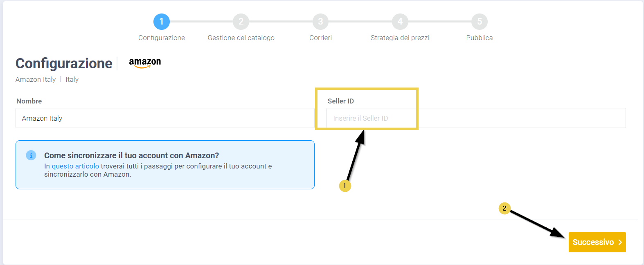Click the step 5 numbered circle
Image resolution: width=644 pixels, height=265 pixels.
[x=479, y=22]
